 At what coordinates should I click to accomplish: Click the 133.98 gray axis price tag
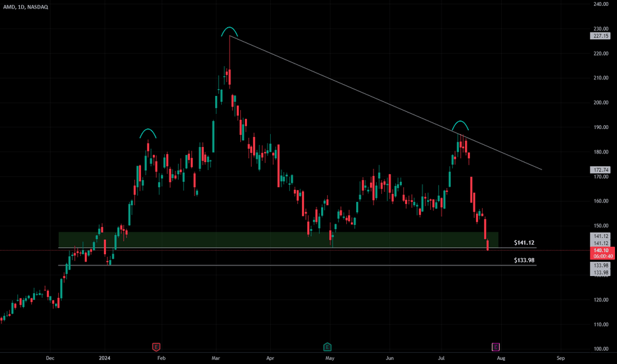601,265
